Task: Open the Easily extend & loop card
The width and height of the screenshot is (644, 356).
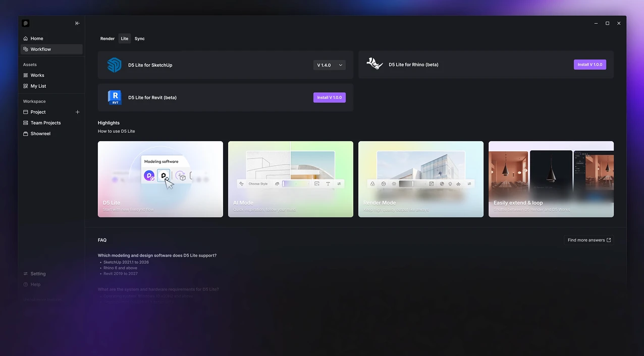Action: point(551,179)
